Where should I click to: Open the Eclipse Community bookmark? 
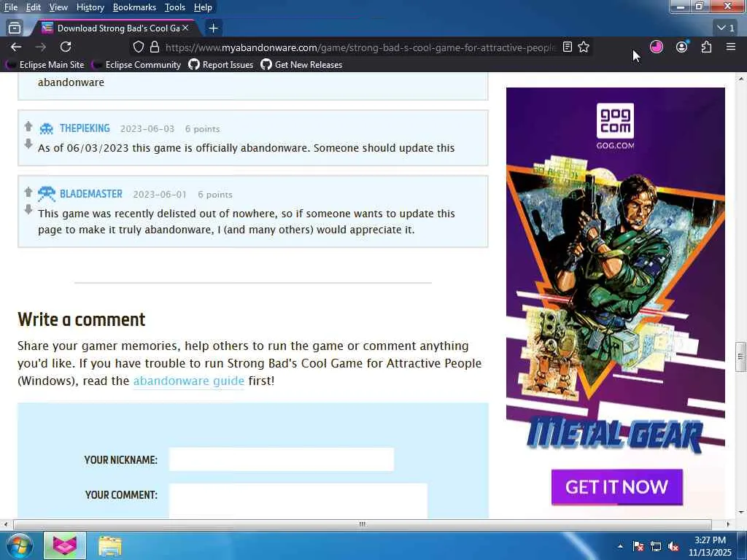point(137,64)
